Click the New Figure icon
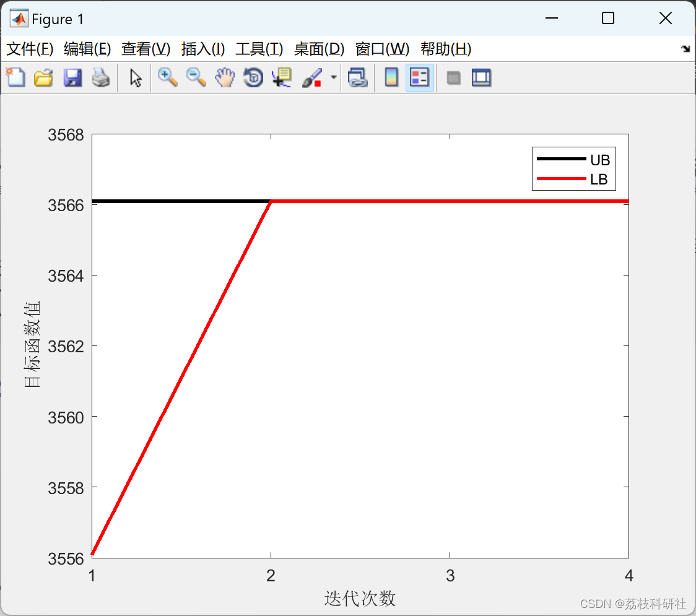Viewport: 696px width, 616px height. point(15,77)
